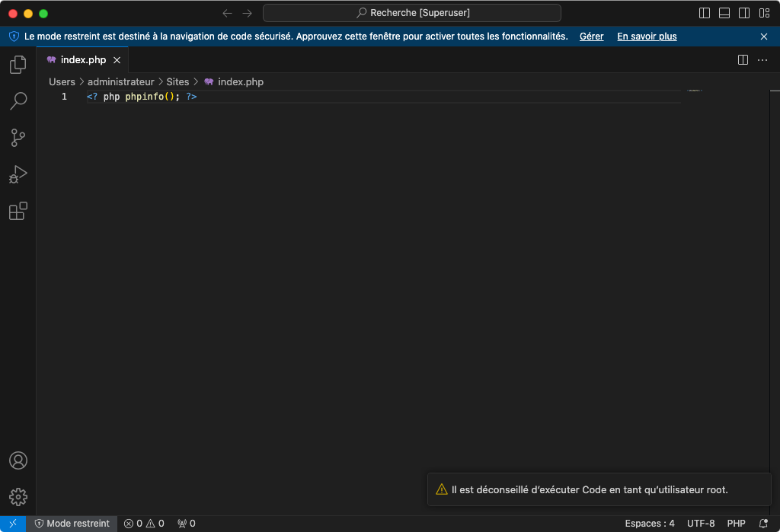Click the Sites breadcrumb folder
Image resolution: width=780 pixels, height=532 pixels.
coord(177,81)
